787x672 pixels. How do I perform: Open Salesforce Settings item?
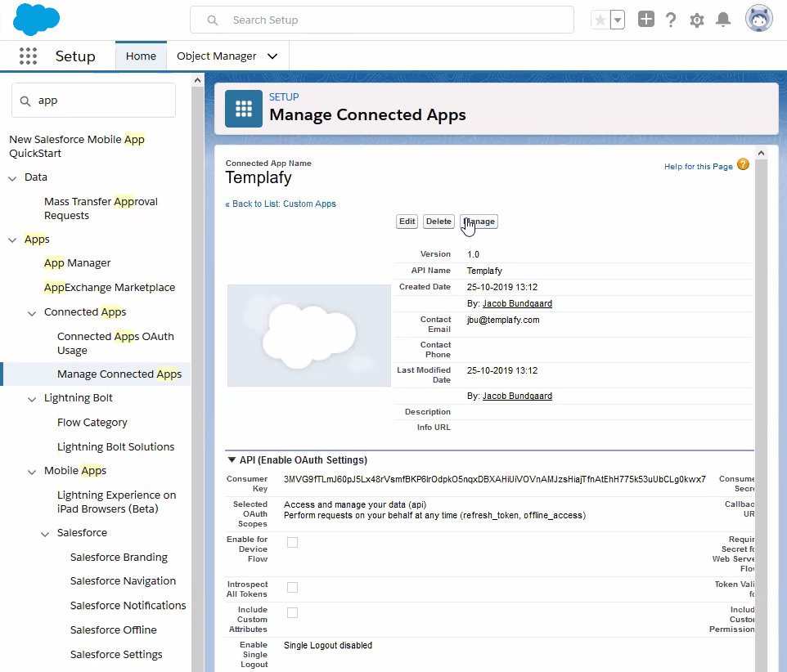(116, 654)
